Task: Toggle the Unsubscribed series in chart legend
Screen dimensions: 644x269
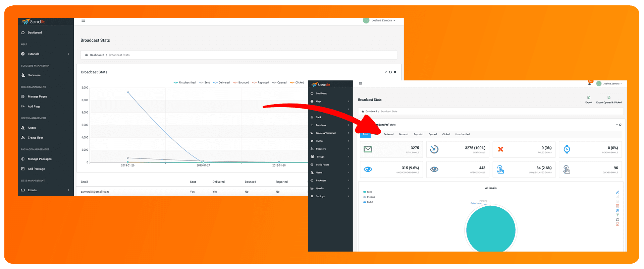Action: pos(184,82)
